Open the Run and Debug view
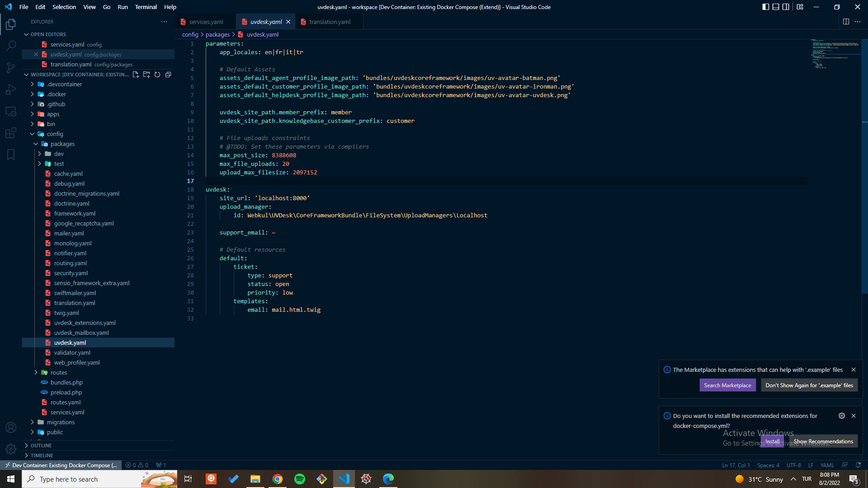 tap(11, 89)
